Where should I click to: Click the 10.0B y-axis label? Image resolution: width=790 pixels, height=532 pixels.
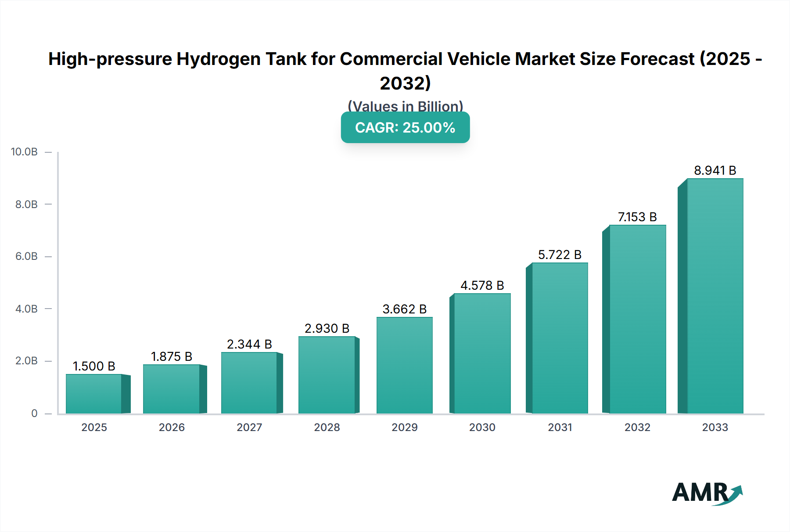pos(23,151)
